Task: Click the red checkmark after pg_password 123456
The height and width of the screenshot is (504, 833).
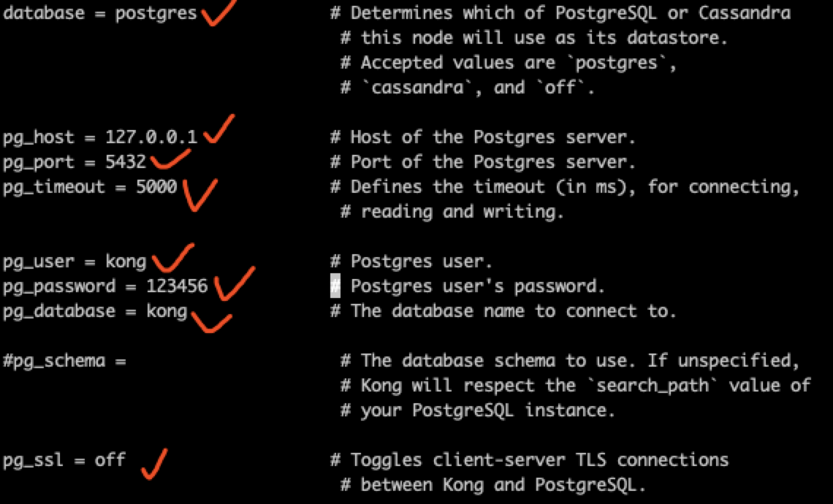Action: pyautogui.click(x=235, y=283)
